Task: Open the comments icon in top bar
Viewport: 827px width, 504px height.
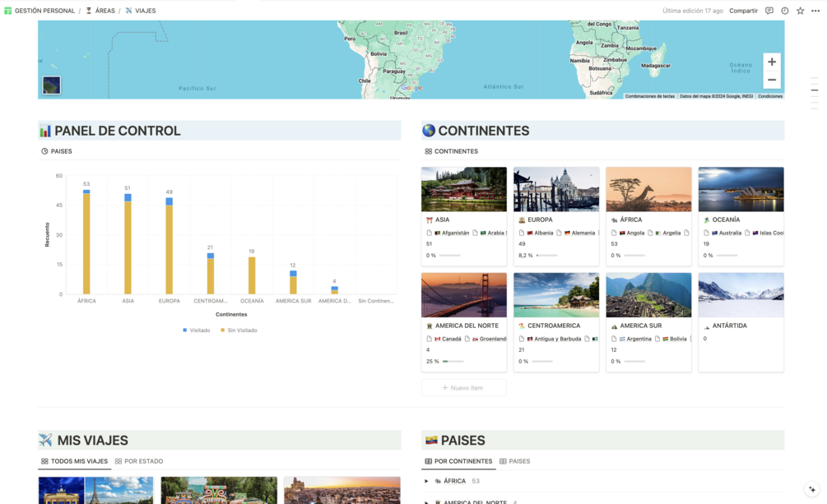Action: pos(769,11)
